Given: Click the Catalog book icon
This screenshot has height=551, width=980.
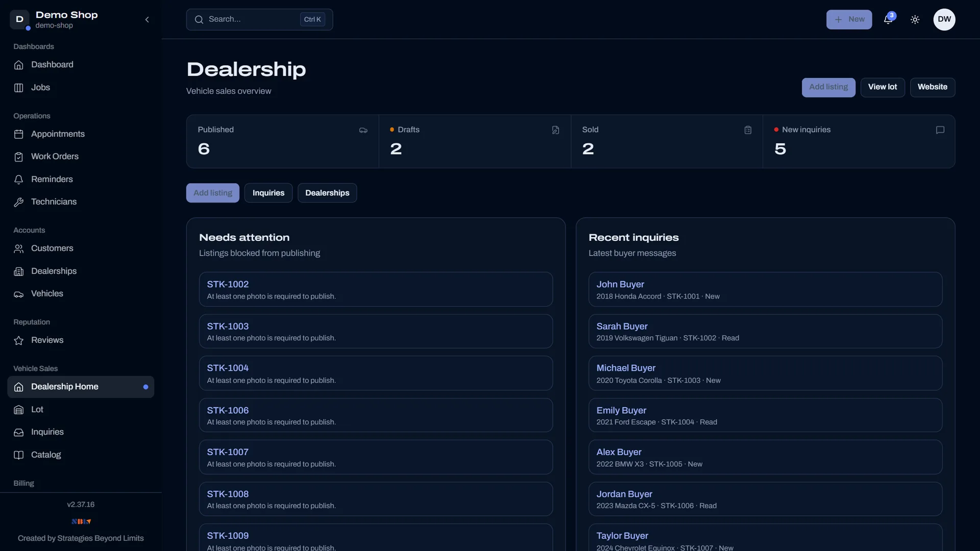Looking at the screenshot, I should [19, 455].
